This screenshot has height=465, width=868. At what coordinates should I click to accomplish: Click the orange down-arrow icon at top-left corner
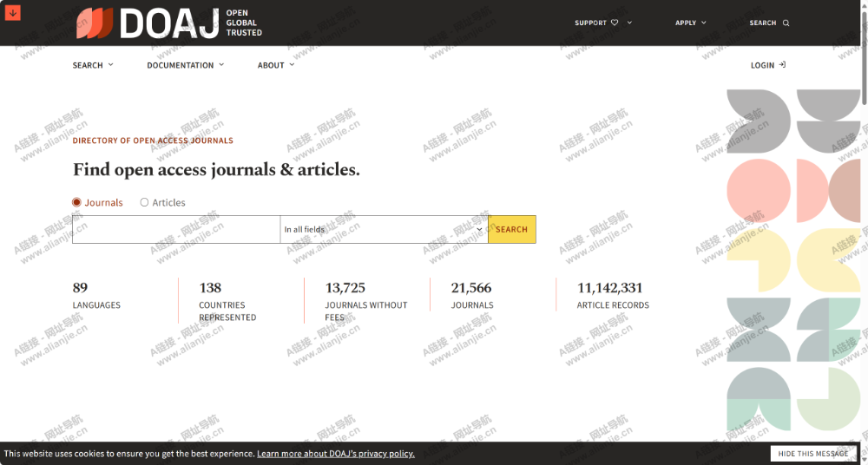[x=13, y=13]
